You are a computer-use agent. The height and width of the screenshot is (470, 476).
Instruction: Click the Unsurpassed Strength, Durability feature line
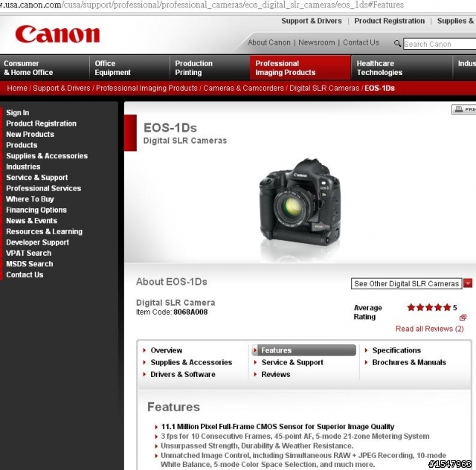(x=257, y=446)
